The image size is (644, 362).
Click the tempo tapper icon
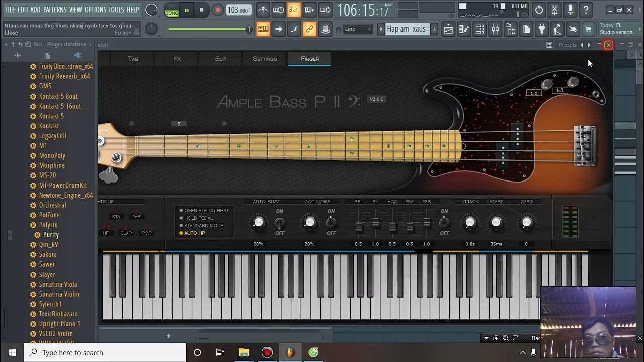[557, 29]
